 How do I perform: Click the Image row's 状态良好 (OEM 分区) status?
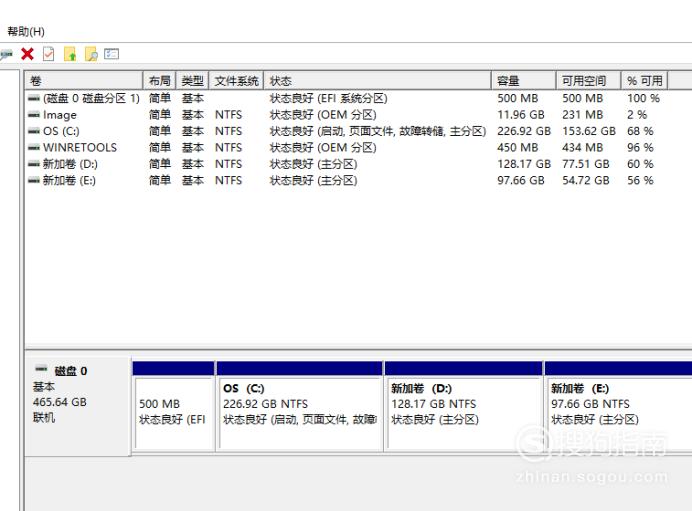[x=323, y=115]
